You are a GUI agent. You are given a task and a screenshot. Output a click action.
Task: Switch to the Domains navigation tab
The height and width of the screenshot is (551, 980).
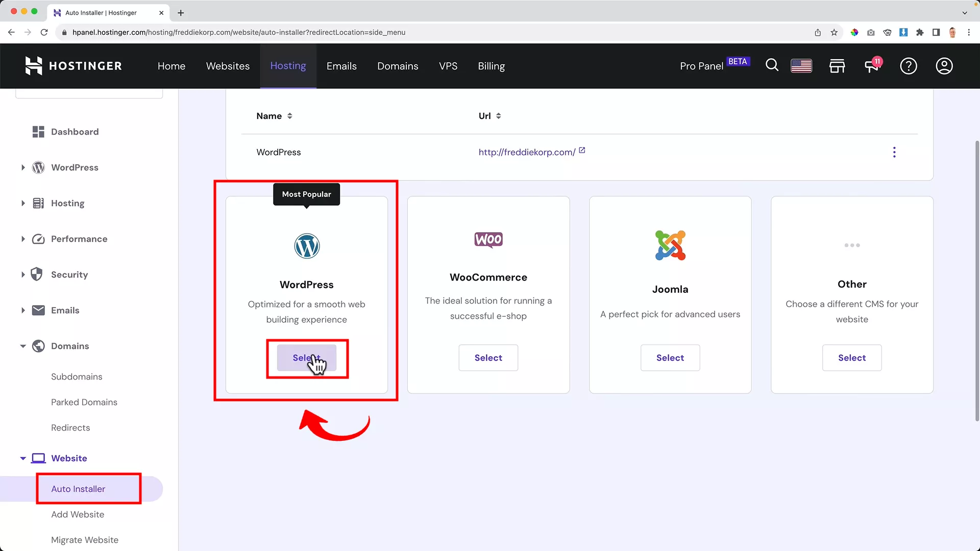[x=398, y=66]
